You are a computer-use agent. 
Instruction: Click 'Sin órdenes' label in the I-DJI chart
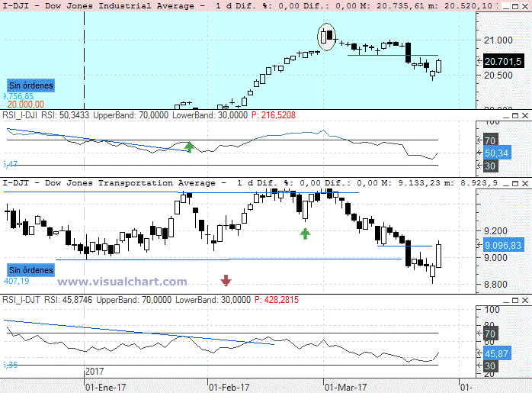point(31,85)
